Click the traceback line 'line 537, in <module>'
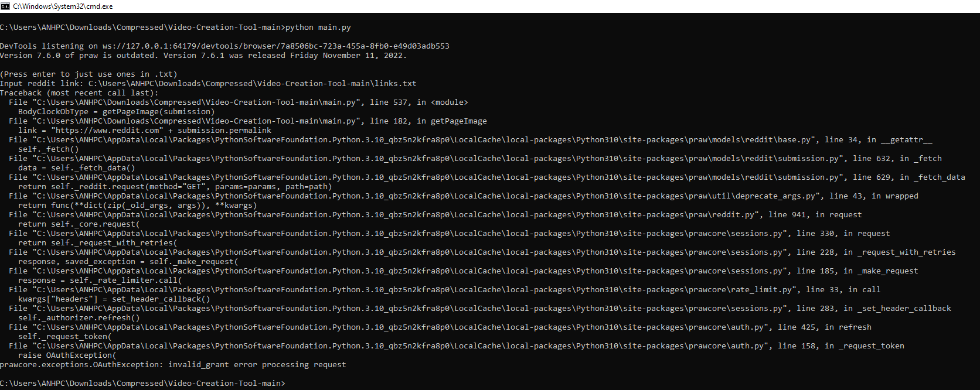The image size is (980, 390). point(239,102)
